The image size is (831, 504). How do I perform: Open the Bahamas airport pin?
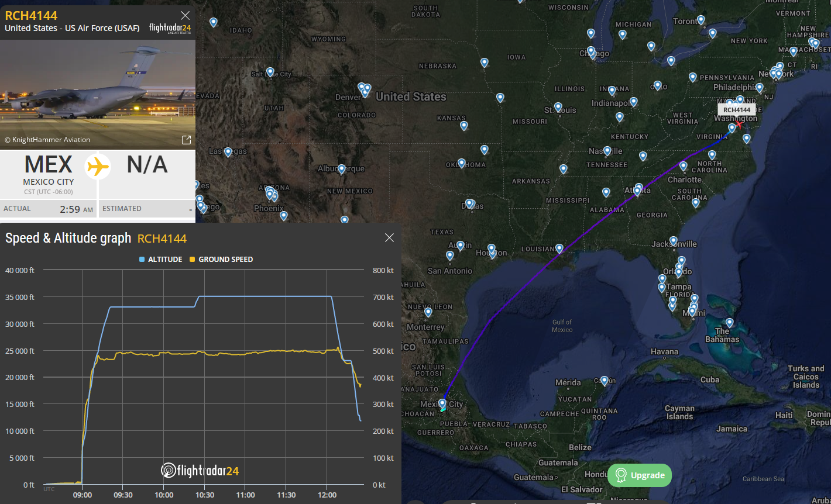pos(730,322)
